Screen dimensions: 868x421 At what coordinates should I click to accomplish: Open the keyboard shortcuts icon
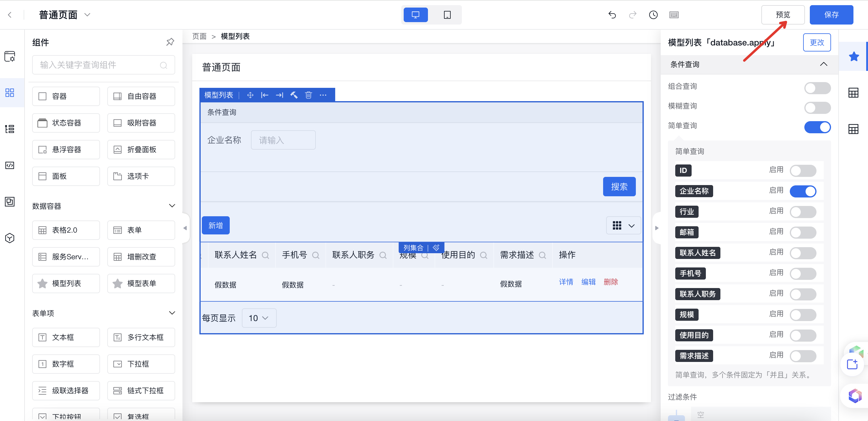673,15
